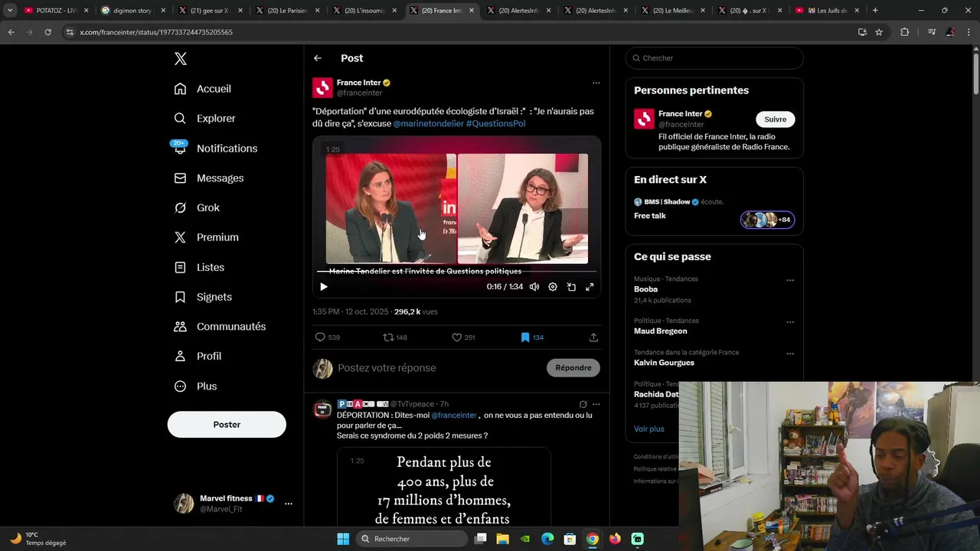
Task: Switch to the digimon story tab
Action: click(132, 11)
